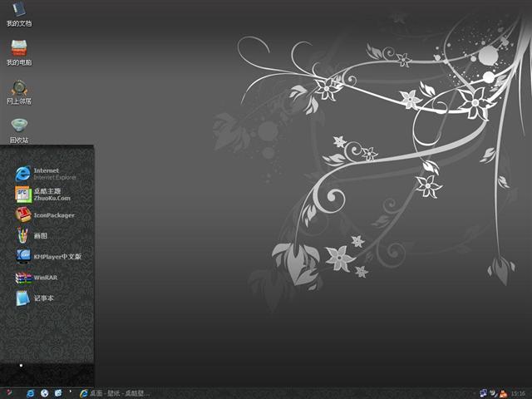Launch KMPlayer中文版 from the start menu
Image resolution: width=532 pixels, height=399 pixels.
coord(48,256)
